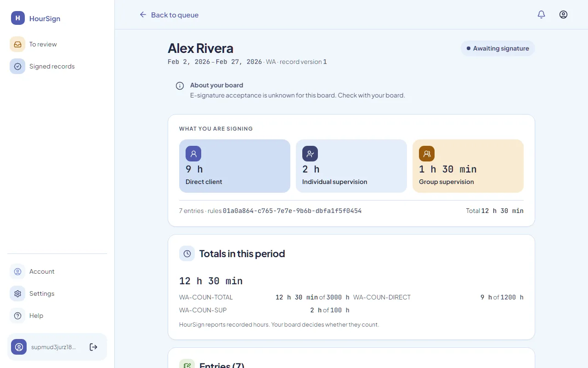Click the Awaiting signature status badge
This screenshot has width=588, height=368.
498,48
